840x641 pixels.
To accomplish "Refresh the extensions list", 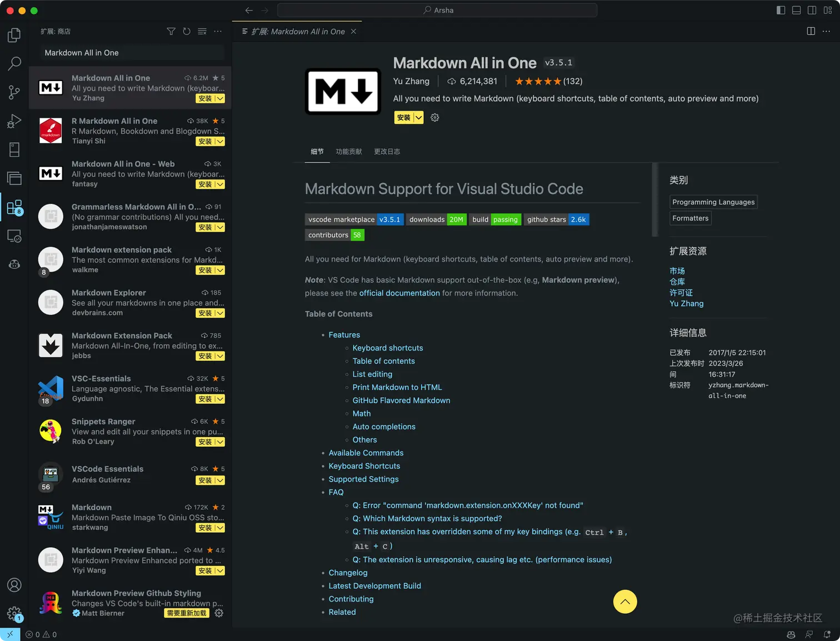I will (187, 32).
